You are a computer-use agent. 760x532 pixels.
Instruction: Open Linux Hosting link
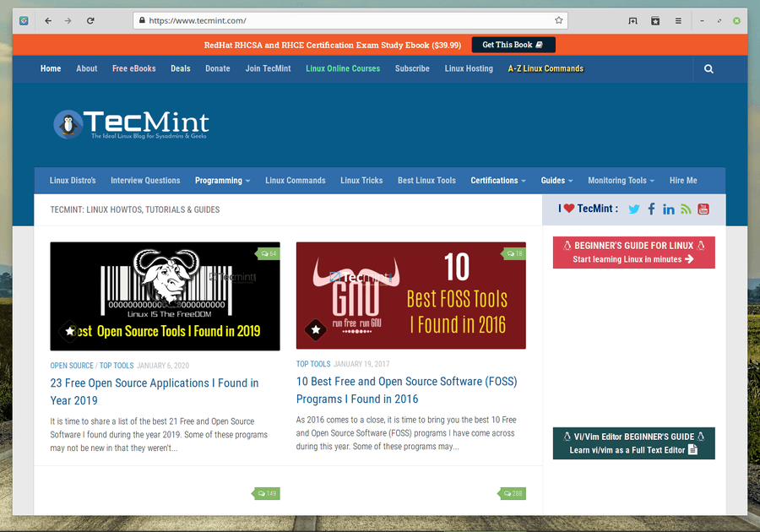point(469,68)
